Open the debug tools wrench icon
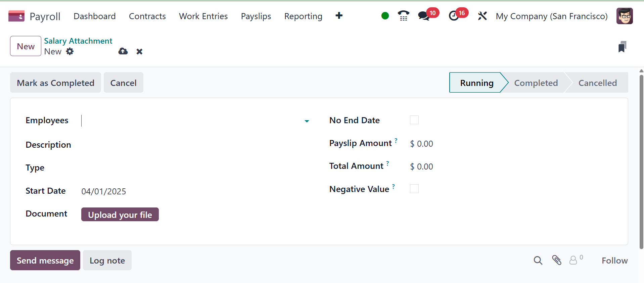 point(482,16)
